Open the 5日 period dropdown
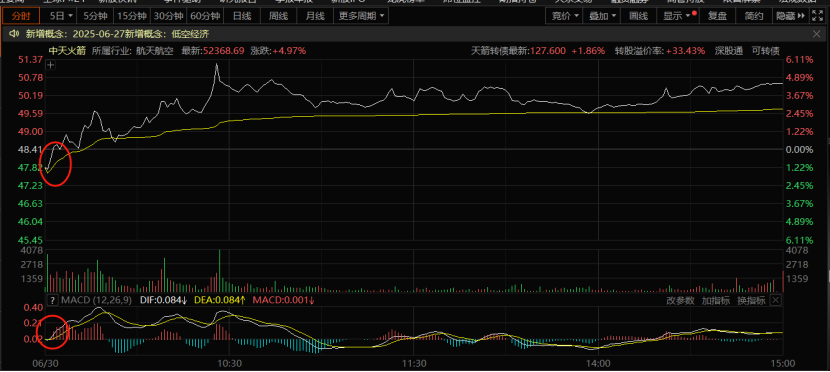The height and width of the screenshot is (372, 830). click(61, 16)
